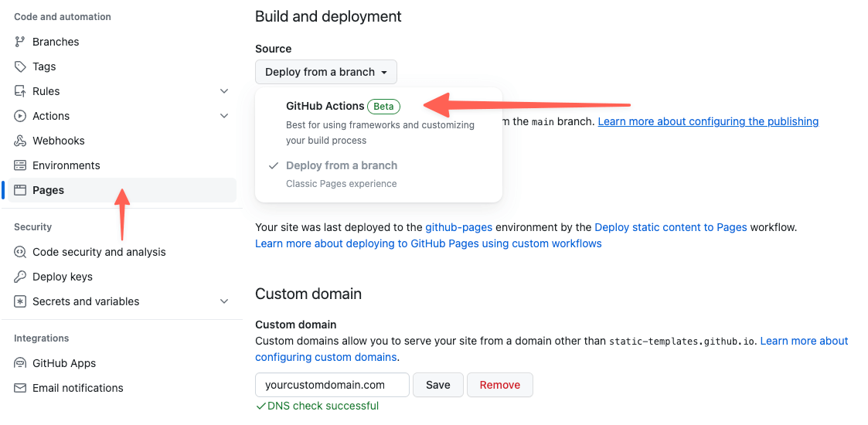Open the Deploy from a branch source dropdown
Viewport: 868px width, 425px height.
(326, 72)
